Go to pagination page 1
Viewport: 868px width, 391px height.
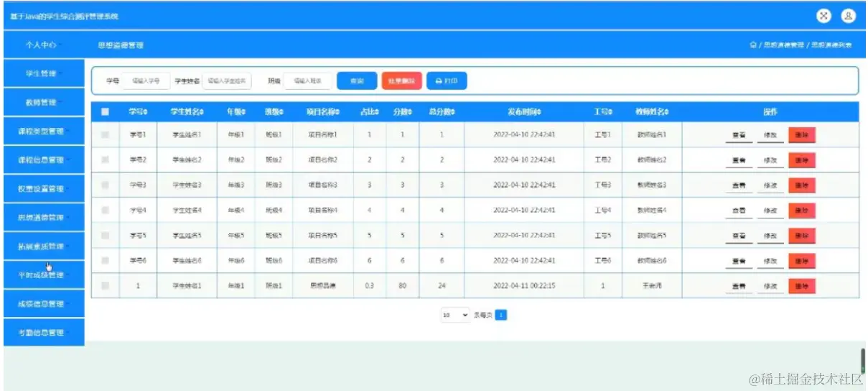(x=501, y=315)
